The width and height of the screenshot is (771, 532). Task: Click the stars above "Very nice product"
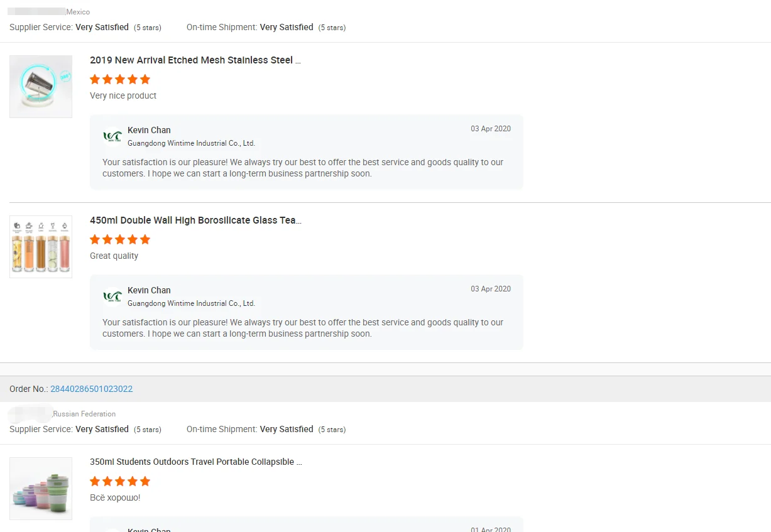(120, 79)
